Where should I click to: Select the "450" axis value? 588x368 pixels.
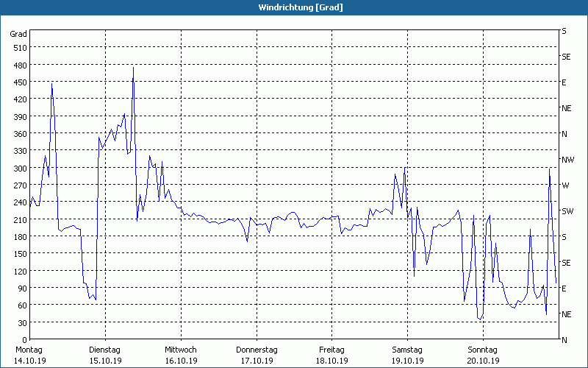pos(20,82)
